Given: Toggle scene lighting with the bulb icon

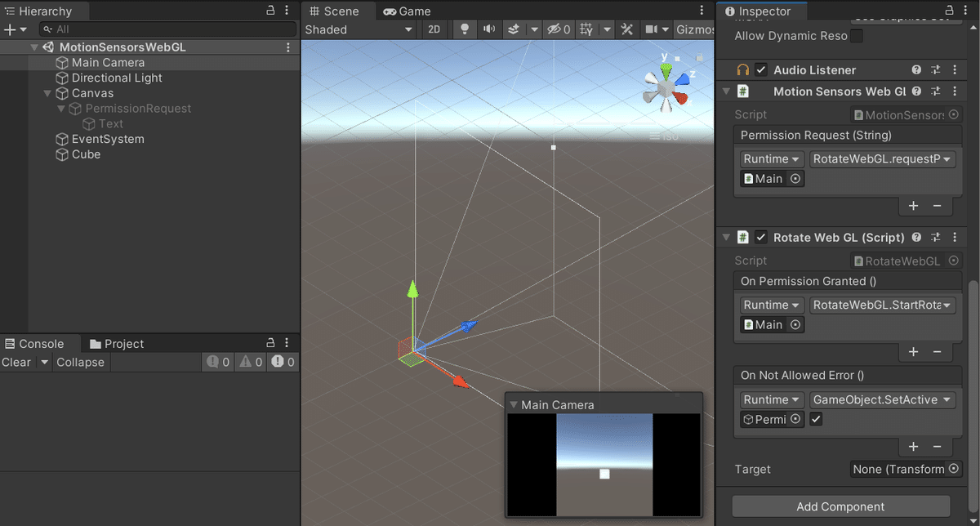Looking at the screenshot, I should [464, 28].
